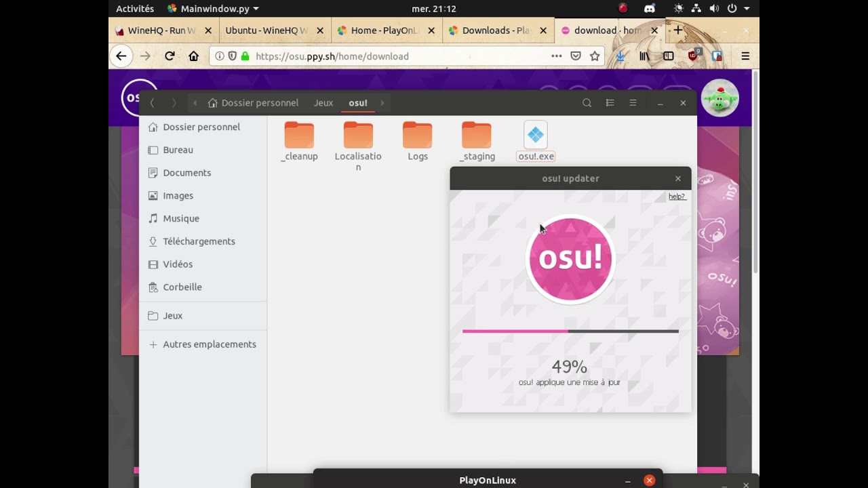Open the Firefox hamburger menu
The height and width of the screenshot is (488, 868).
coord(745,56)
